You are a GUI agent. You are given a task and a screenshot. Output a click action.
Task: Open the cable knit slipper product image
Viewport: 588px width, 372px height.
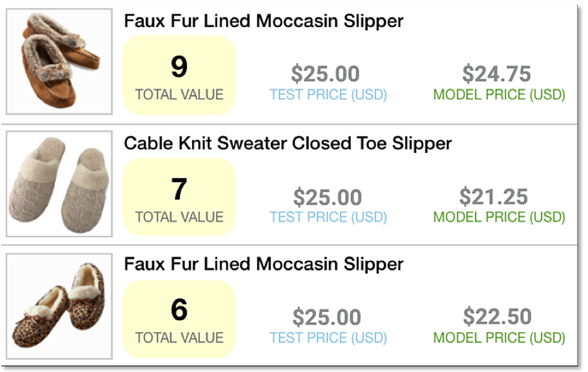click(59, 183)
